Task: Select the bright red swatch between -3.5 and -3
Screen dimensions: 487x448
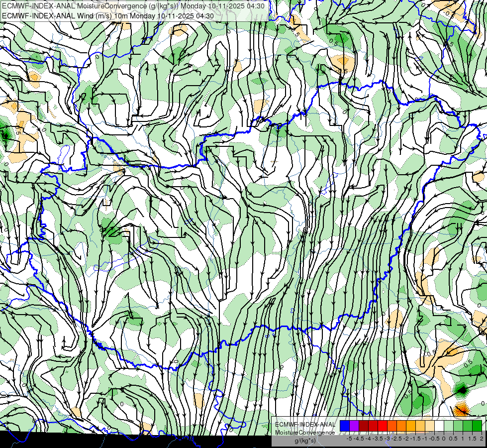Action: click(x=383, y=426)
